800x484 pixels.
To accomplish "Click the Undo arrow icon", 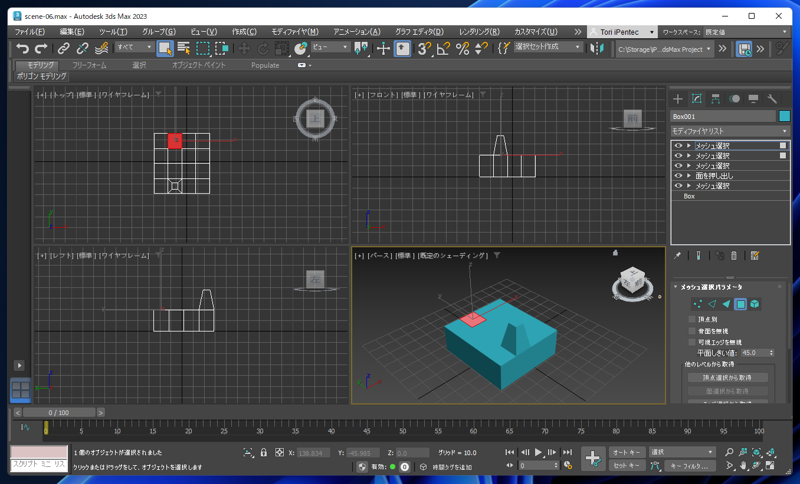I will tap(22, 48).
